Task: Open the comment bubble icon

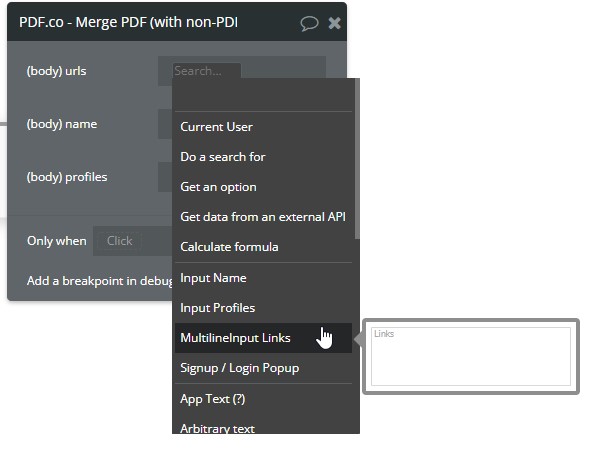Action: 309,23
